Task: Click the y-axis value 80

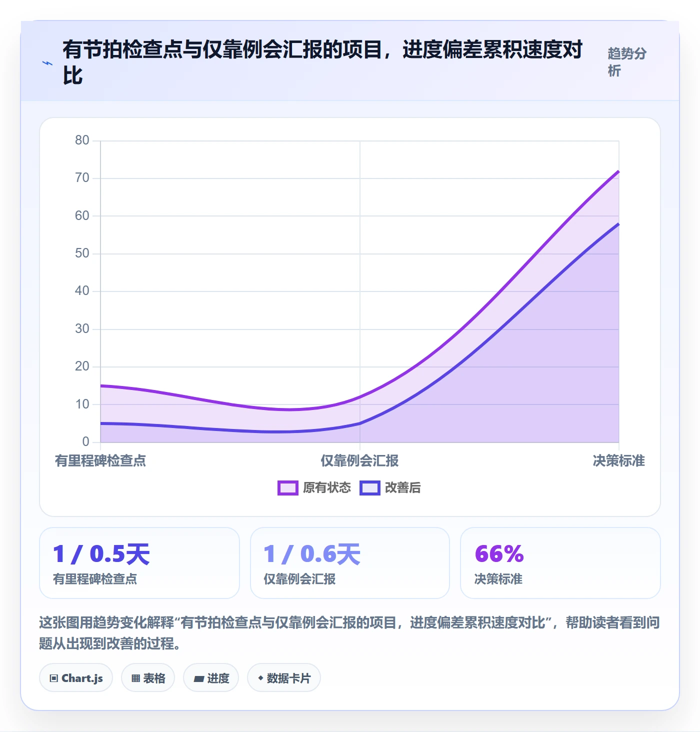Action: pyautogui.click(x=82, y=140)
